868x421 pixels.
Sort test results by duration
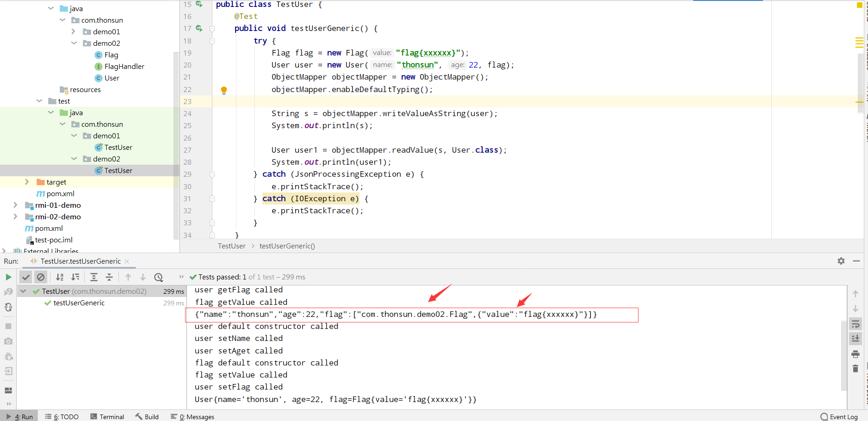click(75, 277)
